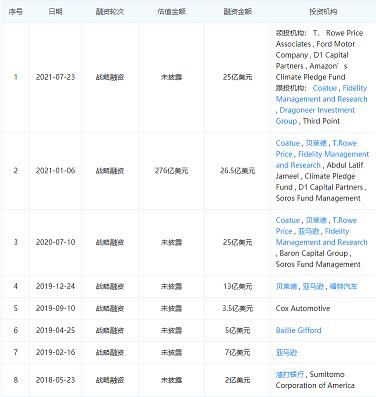Viewport: 376px width, 397px height.
Task: Open T.Rowe Price link in 2020-07-10 row
Action: (x=316, y=225)
